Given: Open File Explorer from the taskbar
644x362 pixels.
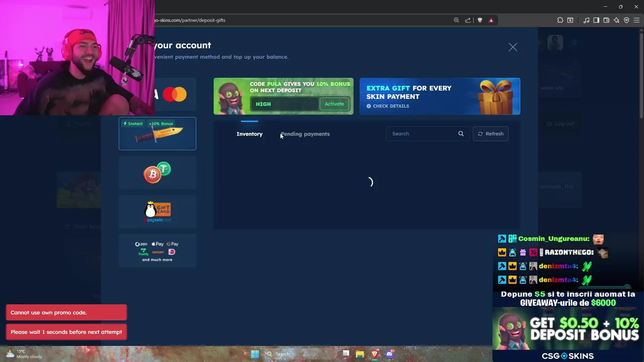Looking at the screenshot, I should 360,354.
